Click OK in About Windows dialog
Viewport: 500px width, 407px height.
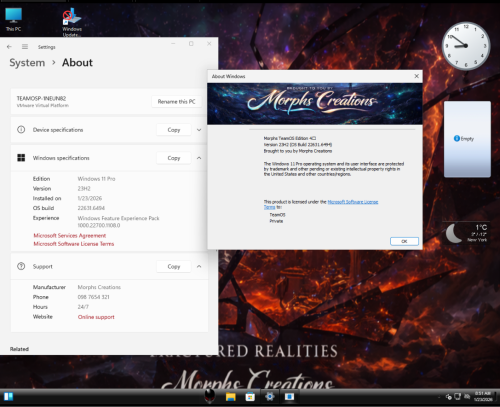pos(404,241)
